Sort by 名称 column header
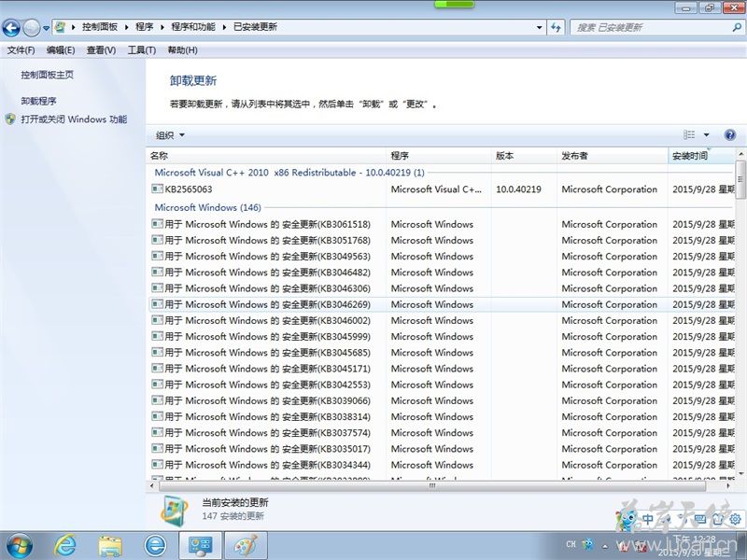 tap(266, 156)
